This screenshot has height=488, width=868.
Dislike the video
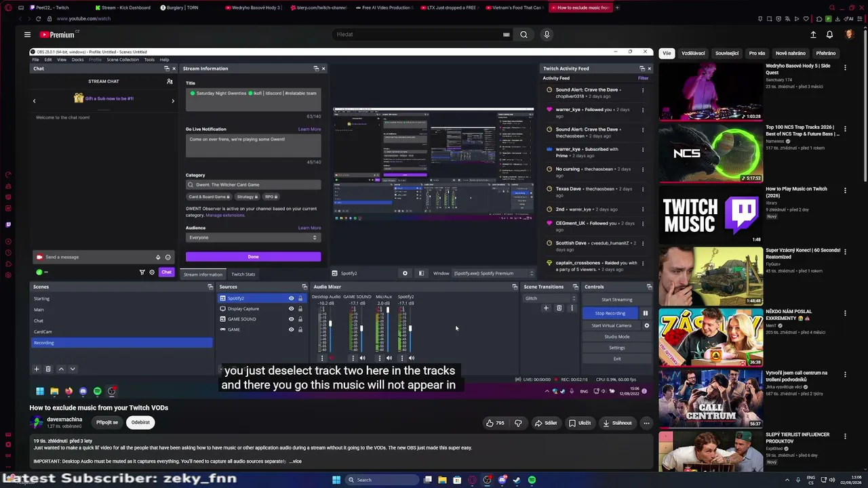point(518,423)
